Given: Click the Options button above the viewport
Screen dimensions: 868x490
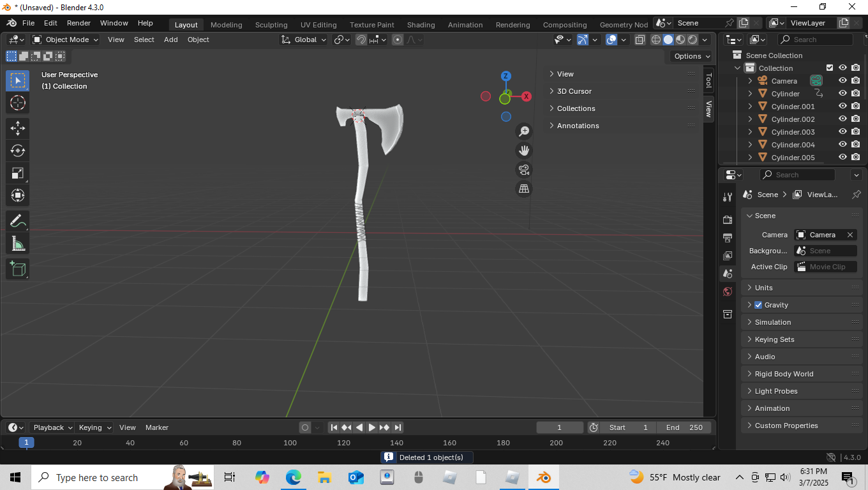Looking at the screenshot, I should [689, 56].
